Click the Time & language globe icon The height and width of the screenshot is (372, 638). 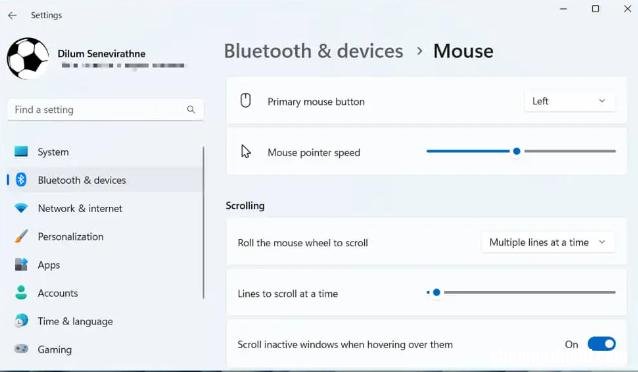click(21, 321)
